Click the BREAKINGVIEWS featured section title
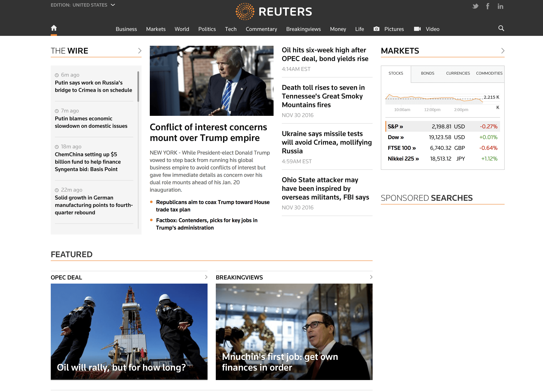 239,277
